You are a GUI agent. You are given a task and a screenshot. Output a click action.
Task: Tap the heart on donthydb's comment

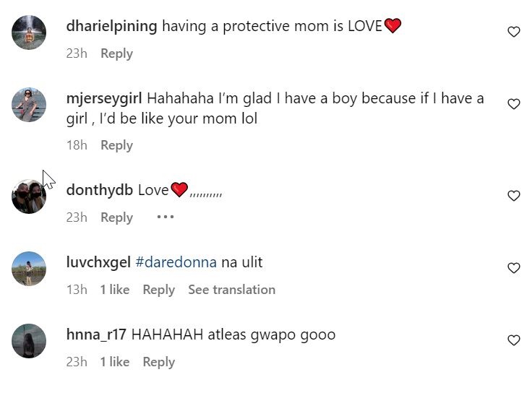tap(514, 196)
